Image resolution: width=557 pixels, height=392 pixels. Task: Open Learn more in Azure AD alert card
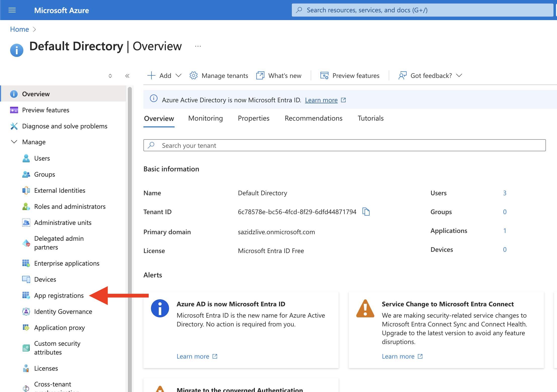193,356
